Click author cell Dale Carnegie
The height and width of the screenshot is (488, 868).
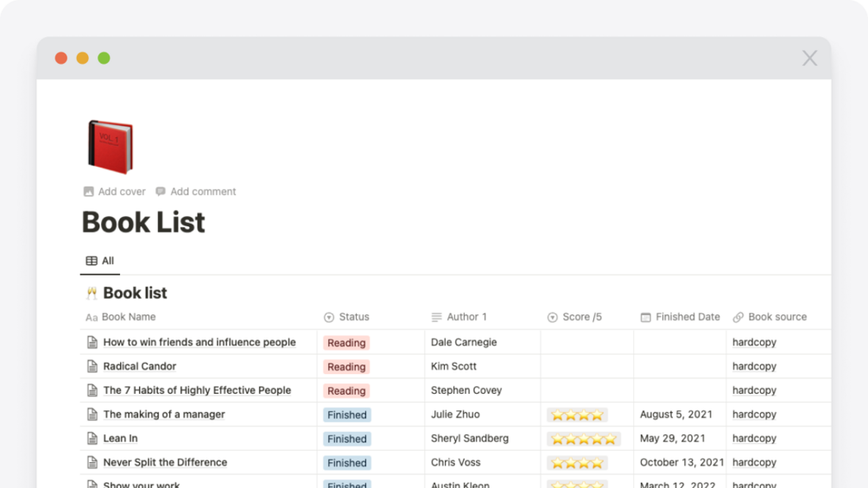[x=464, y=342]
